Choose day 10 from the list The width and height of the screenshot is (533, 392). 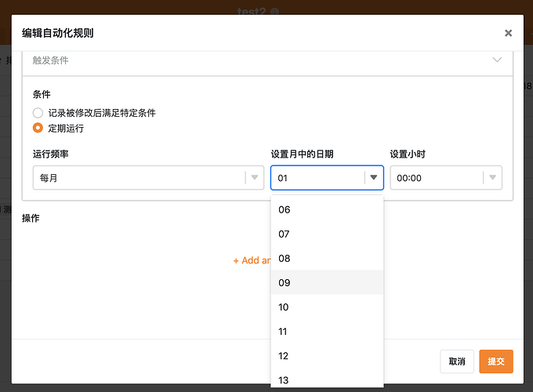tap(327, 307)
